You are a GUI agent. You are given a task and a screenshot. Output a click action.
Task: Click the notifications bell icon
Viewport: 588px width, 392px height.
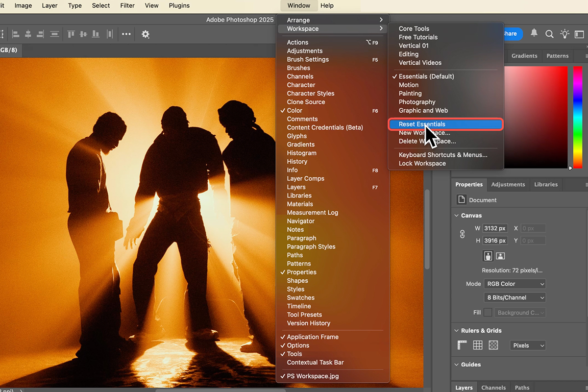coord(534,33)
